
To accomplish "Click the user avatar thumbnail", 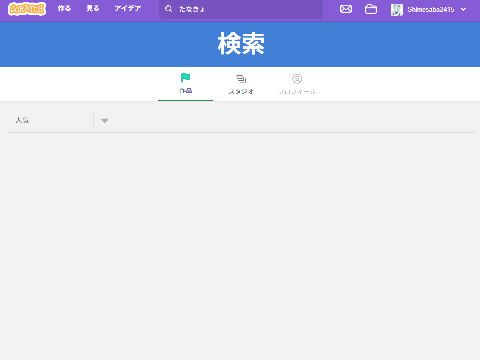I will pos(397,10).
